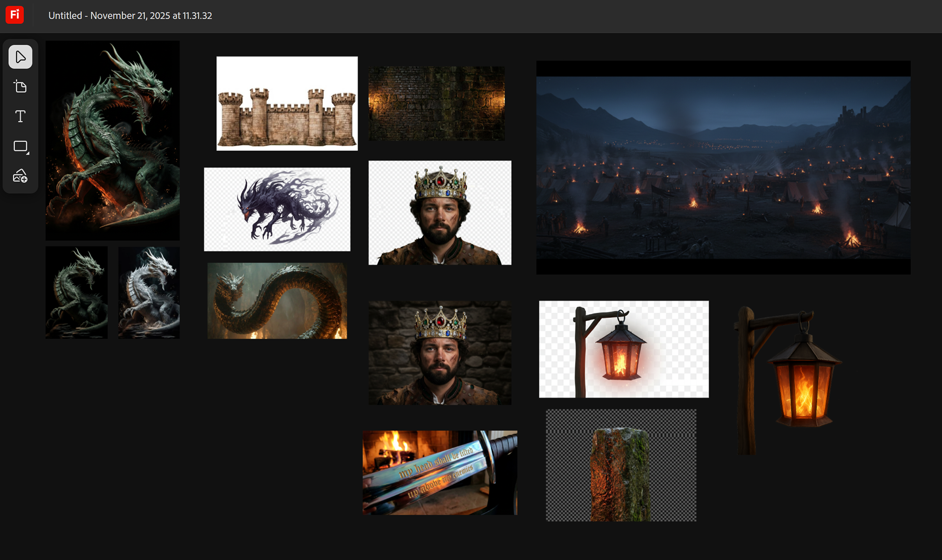Select the engraved sword blade image
The image size is (942, 560).
pos(440,473)
